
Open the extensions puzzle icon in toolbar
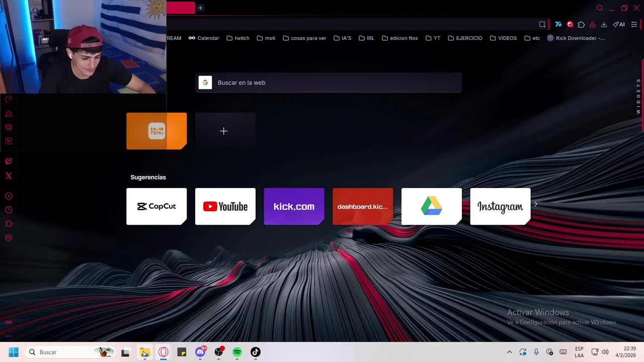point(581,24)
